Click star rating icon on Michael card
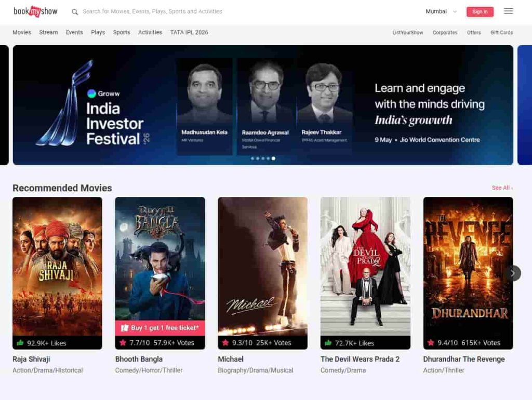Image resolution: width=532 pixels, height=400 pixels. point(225,343)
